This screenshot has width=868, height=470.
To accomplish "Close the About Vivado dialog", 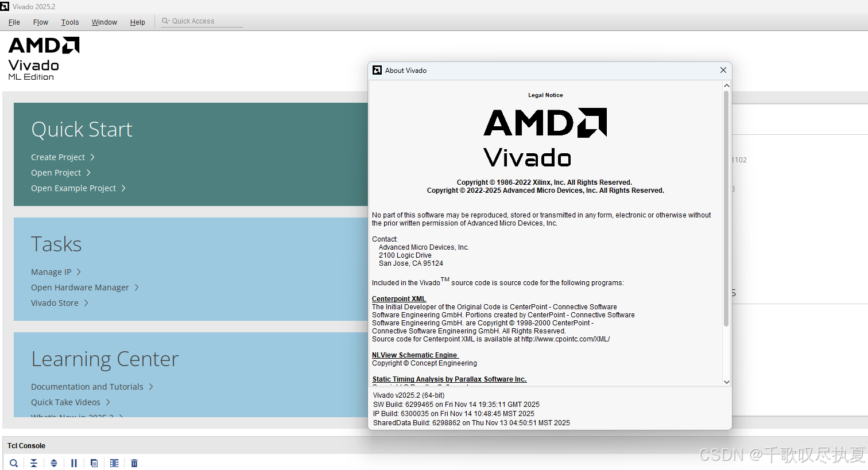I will [x=723, y=70].
